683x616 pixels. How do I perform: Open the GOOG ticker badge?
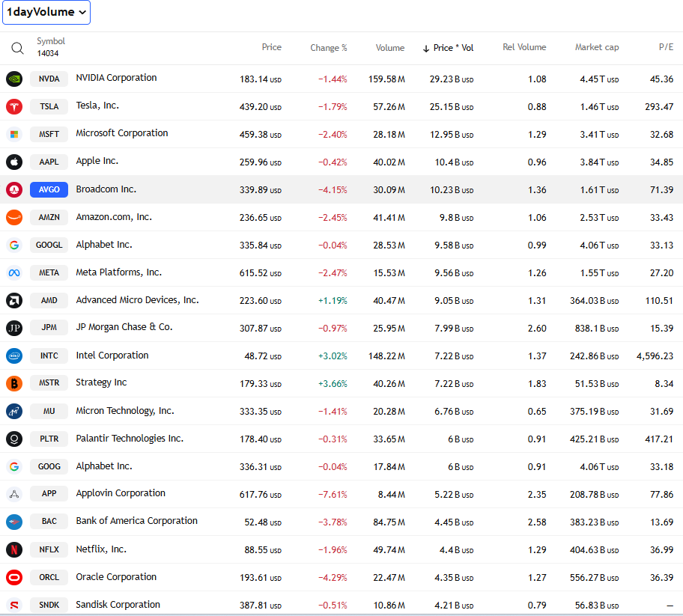49,467
